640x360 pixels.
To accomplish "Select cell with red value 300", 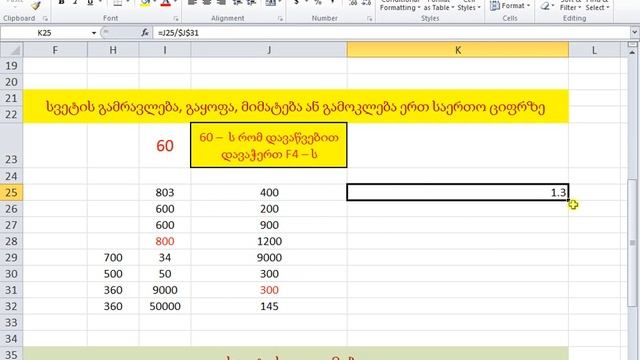I will point(269,290).
